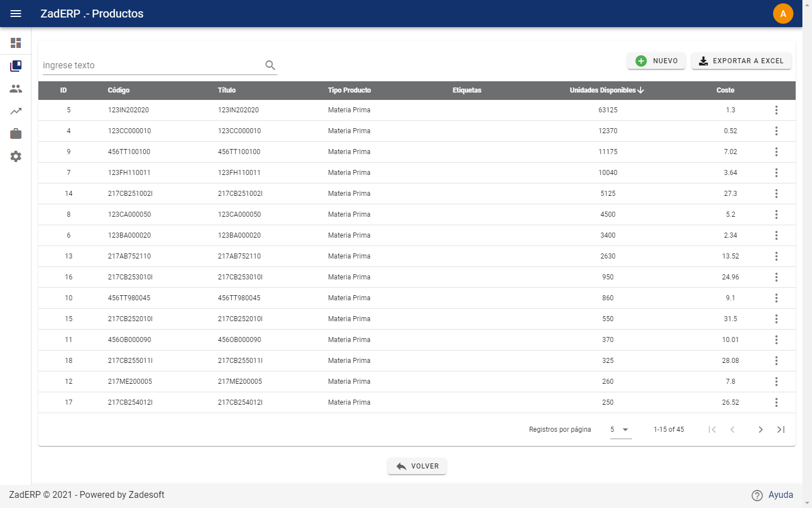Open the user avatar A menu

pyautogui.click(x=783, y=14)
